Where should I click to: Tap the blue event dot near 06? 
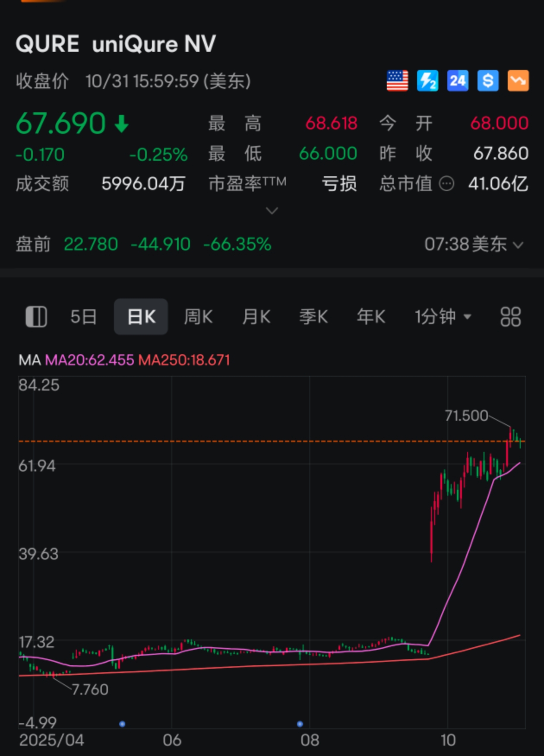[122, 724]
